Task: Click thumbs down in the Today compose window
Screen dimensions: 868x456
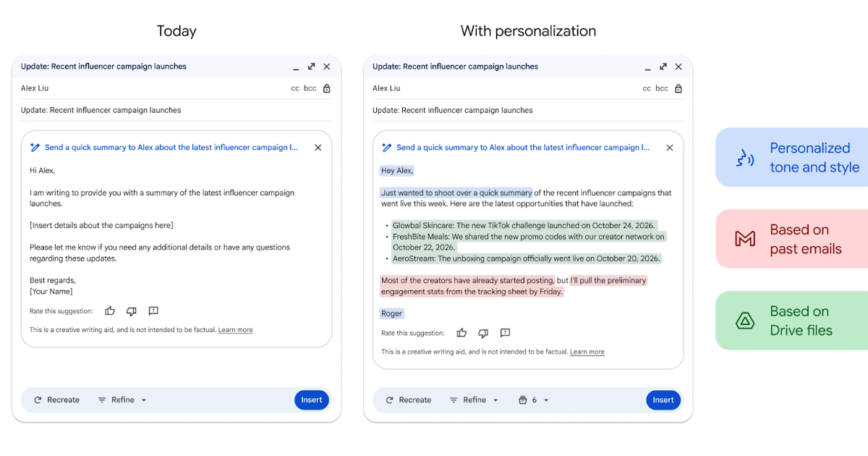Action: coord(132,311)
